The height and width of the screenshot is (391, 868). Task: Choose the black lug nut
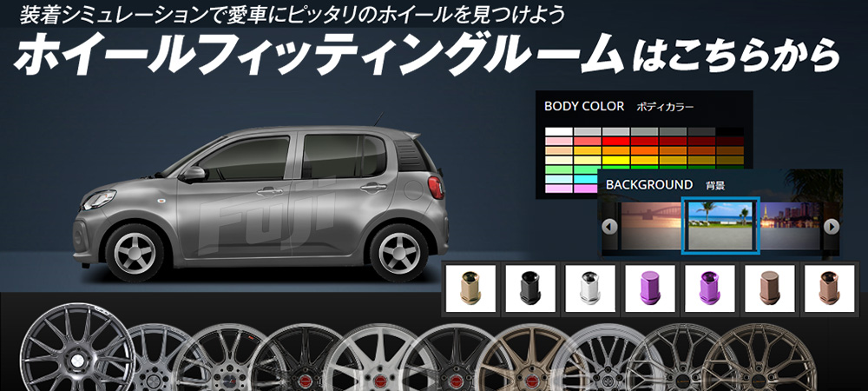(530, 288)
